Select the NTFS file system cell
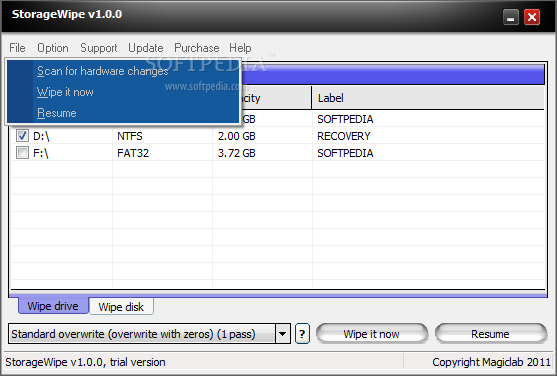This screenshot has width=557, height=376. (x=130, y=136)
